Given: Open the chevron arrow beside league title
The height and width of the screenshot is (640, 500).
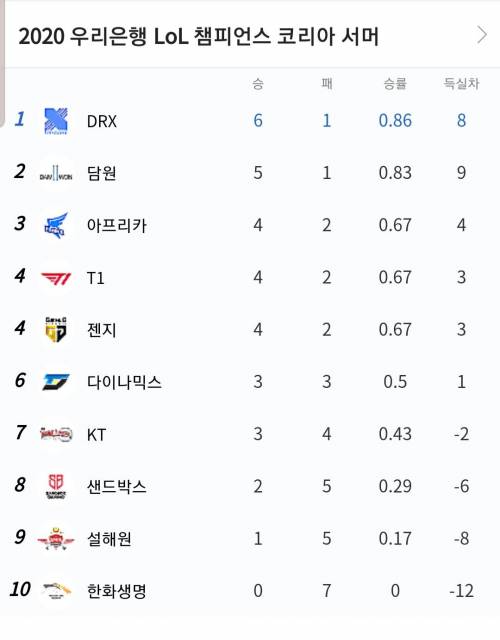Looking at the screenshot, I should [x=482, y=35].
